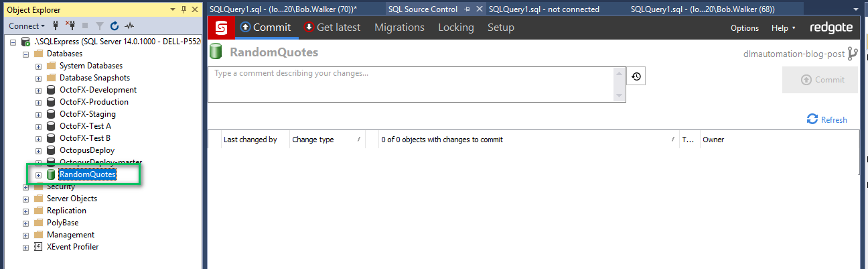
Task: Select the OctopusDeploy database
Action: pyautogui.click(x=86, y=150)
